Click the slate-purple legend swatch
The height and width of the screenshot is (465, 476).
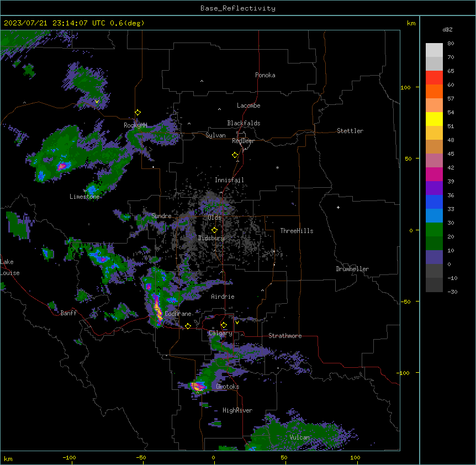pyautogui.click(x=434, y=257)
